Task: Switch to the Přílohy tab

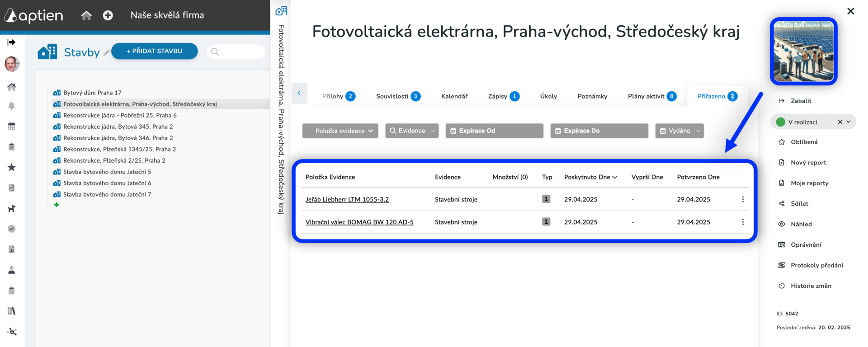Action: 339,96
